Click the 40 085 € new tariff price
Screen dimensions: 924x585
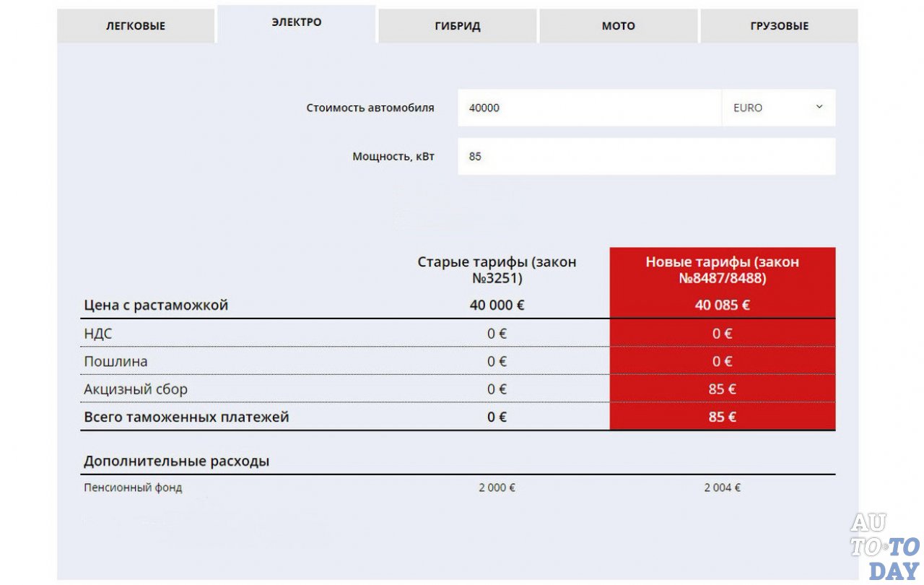pyautogui.click(x=723, y=305)
